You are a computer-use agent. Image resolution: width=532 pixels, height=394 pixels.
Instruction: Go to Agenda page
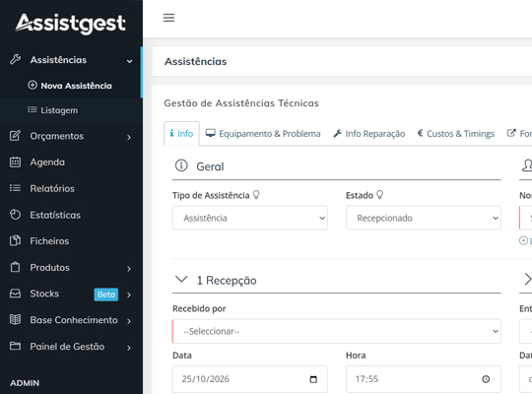(x=71, y=163)
